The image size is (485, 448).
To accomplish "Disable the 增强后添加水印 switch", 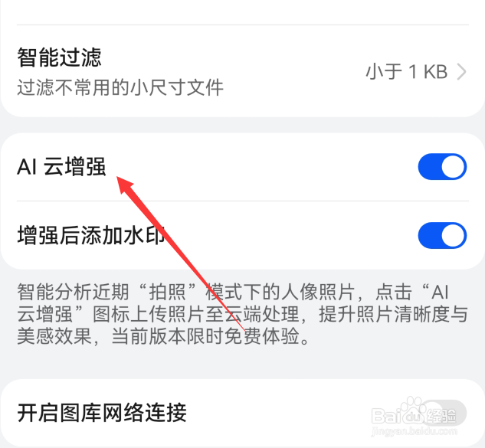I will coord(442,235).
